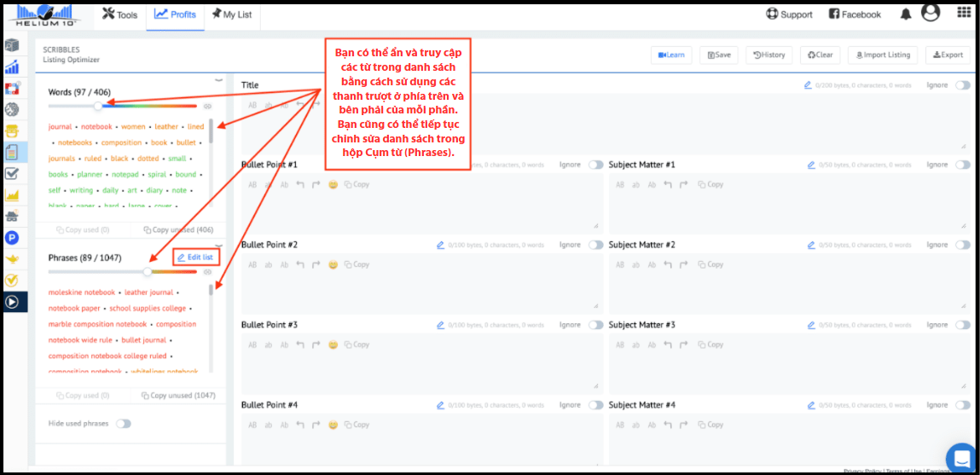Click the user account avatar
980x475 pixels.
931,13
